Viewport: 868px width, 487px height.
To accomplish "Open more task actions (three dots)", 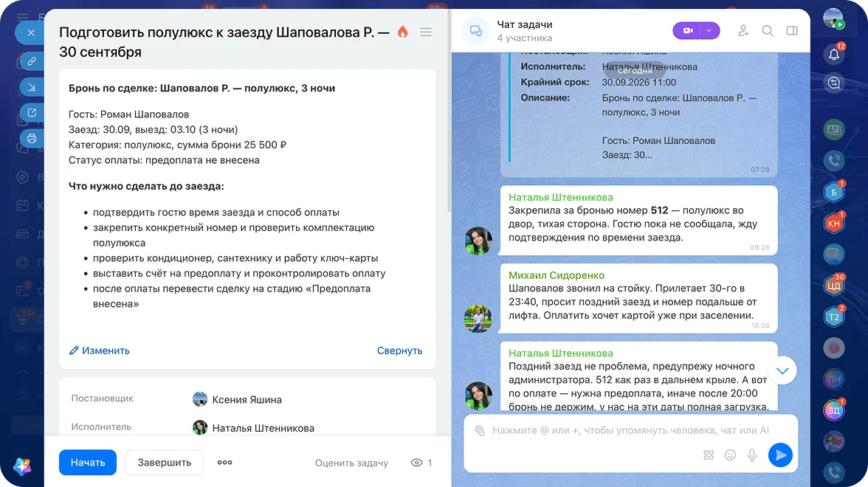I will pyautogui.click(x=224, y=462).
